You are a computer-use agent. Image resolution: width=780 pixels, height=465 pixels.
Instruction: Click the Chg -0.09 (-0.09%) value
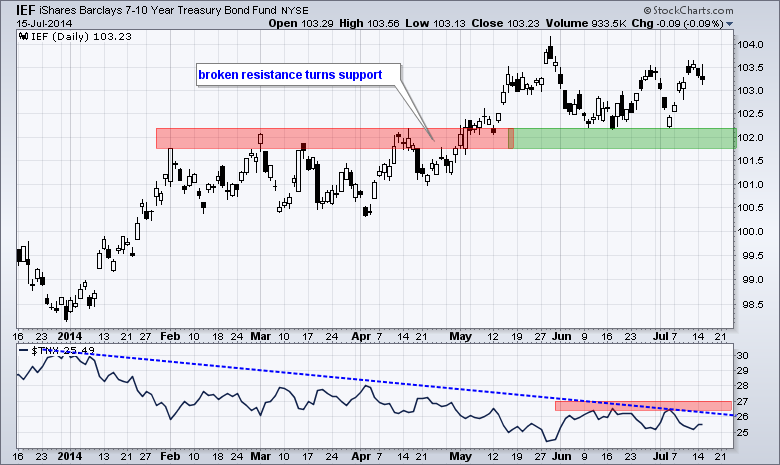677,23
